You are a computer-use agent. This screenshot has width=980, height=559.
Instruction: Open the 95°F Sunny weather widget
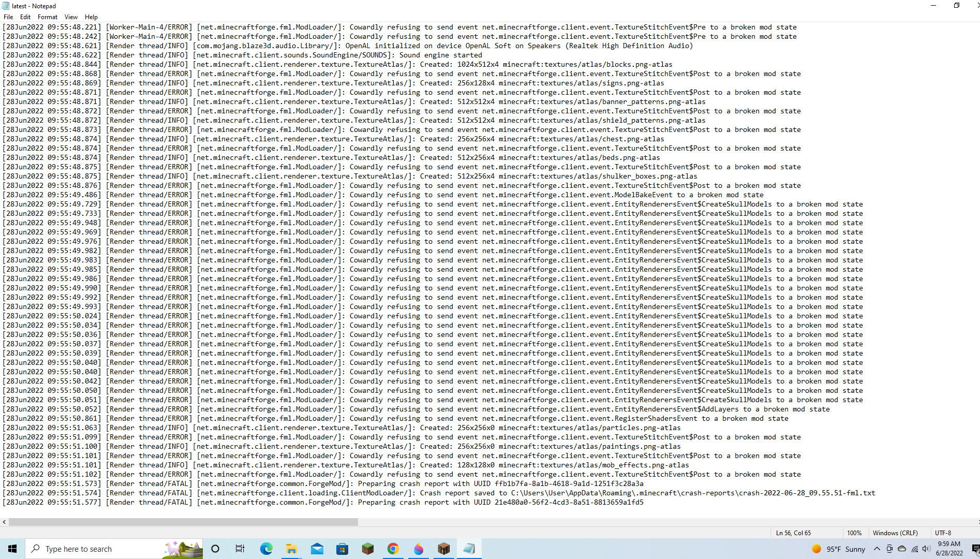click(x=838, y=549)
